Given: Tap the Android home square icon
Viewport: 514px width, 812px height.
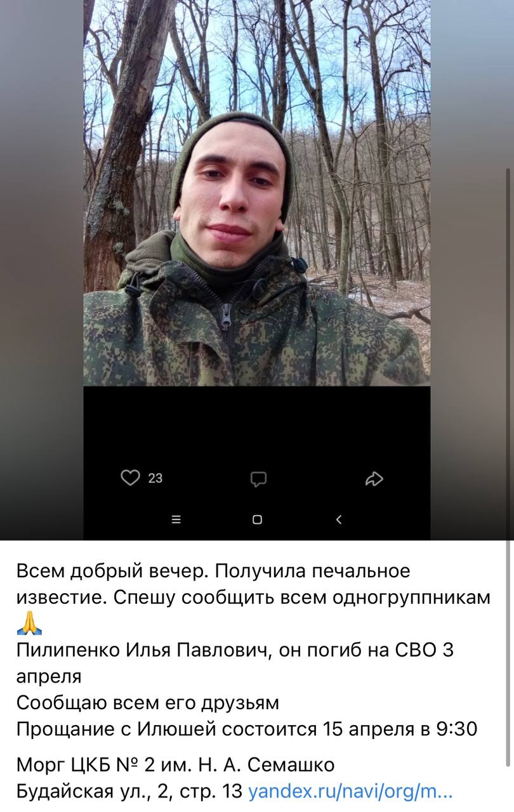Looking at the screenshot, I should pyautogui.click(x=257, y=520).
